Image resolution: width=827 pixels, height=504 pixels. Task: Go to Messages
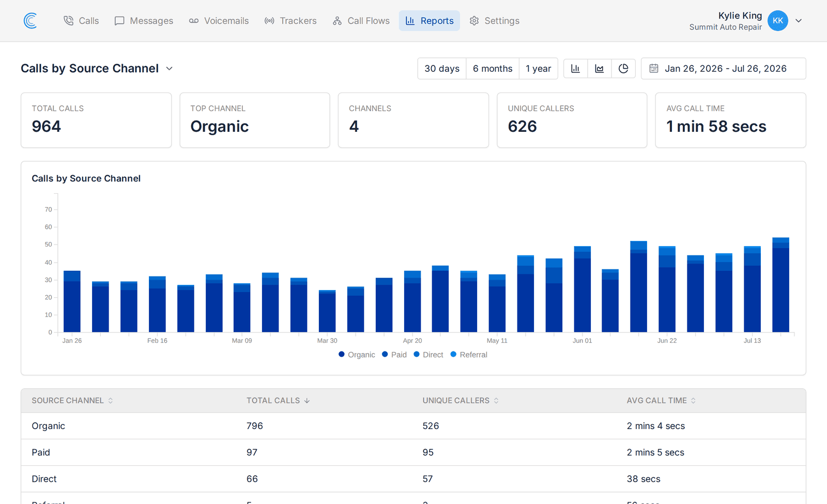(144, 21)
